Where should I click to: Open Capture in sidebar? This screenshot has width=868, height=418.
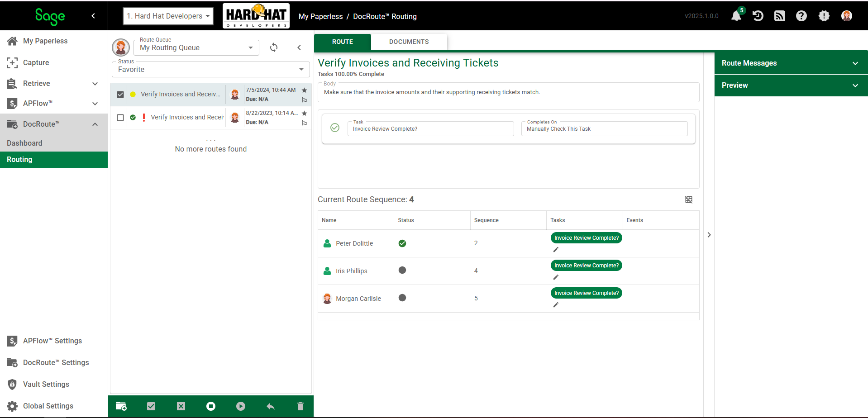point(54,62)
